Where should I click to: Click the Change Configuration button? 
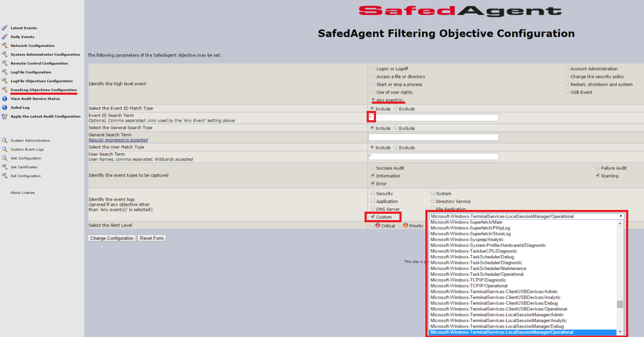[111, 238]
